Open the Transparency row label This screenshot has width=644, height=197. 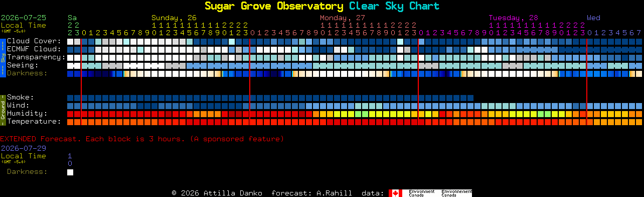pyautogui.click(x=36, y=57)
